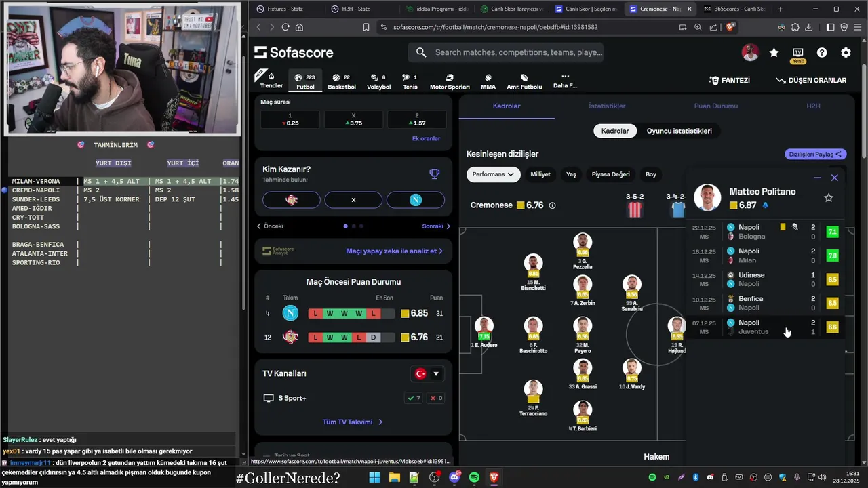Open the Benfica vs Napoli match row

click(x=766, y=303)
